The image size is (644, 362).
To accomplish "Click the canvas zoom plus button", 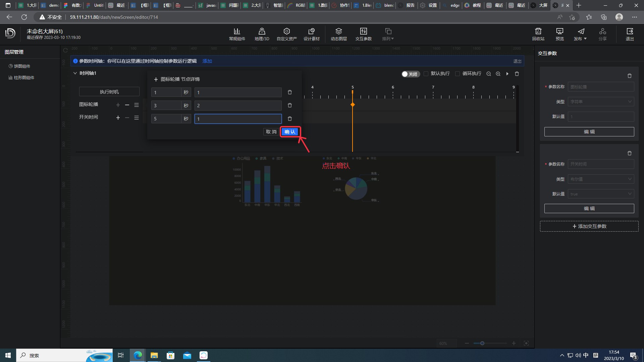I will point(514,343).
